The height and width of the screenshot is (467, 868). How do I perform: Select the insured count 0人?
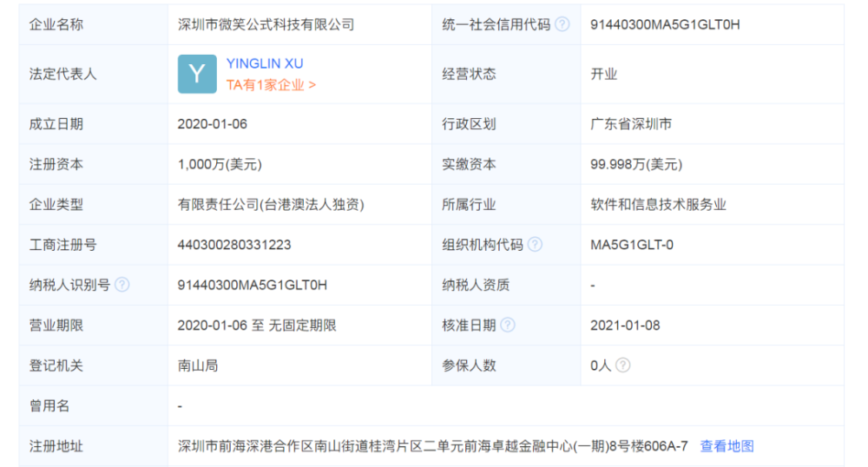coord(601,365)
